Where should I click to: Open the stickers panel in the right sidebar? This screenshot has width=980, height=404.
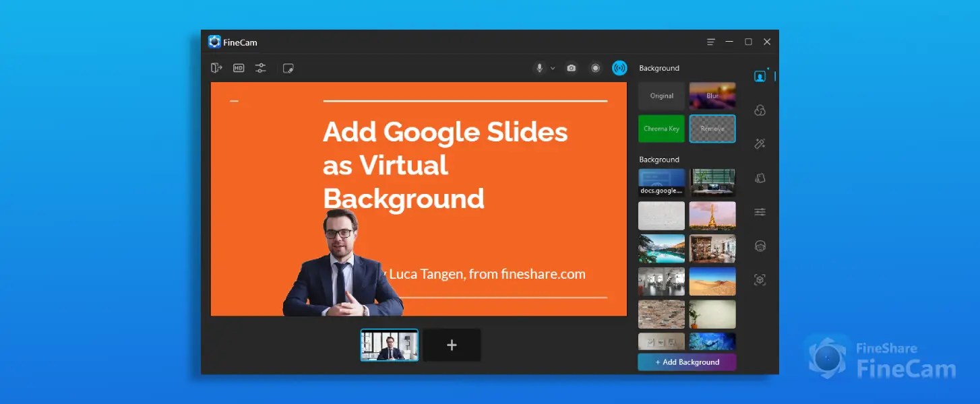pyautogui.click(x=760, y=178)
